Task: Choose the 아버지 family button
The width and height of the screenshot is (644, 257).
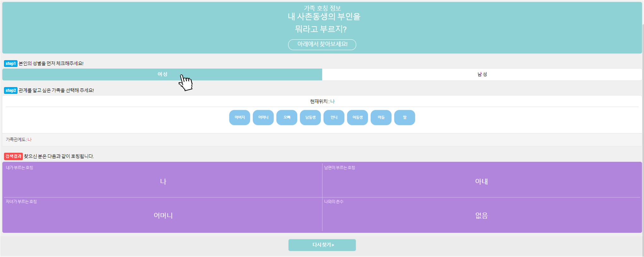Action: coord(239,117)
